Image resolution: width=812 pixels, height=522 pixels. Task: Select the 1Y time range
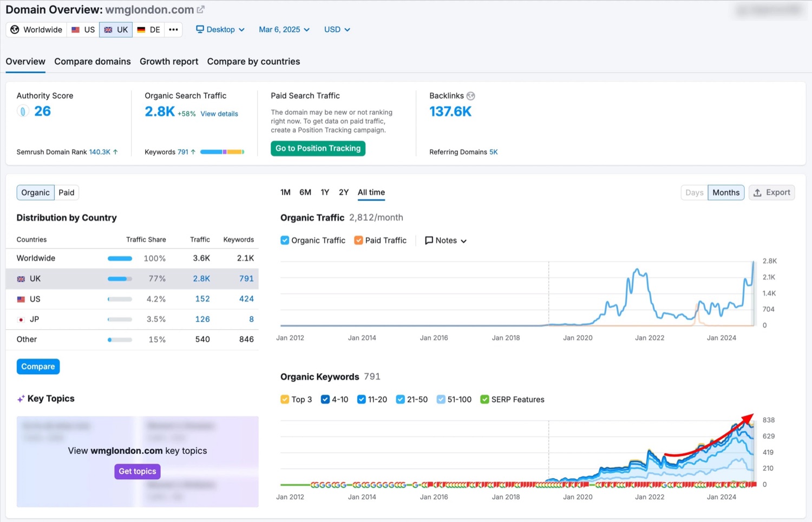[x=325, y=192]
